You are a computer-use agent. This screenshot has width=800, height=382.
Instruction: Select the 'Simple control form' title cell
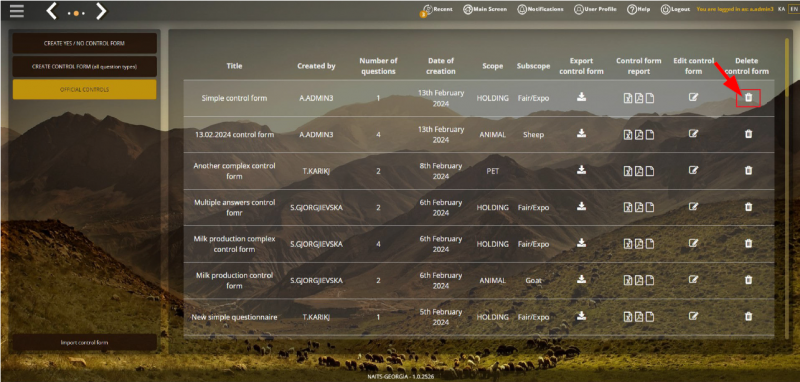[234, 98]
